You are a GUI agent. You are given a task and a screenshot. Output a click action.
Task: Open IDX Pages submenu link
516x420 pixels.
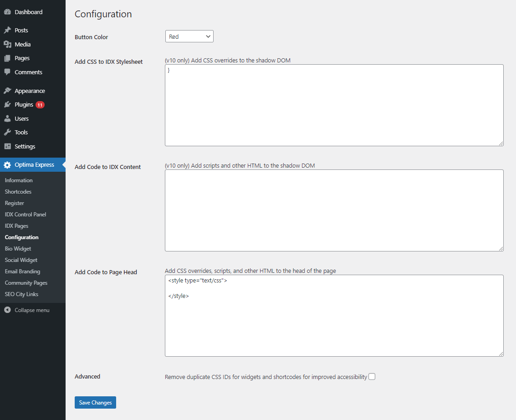pos(16,226)
